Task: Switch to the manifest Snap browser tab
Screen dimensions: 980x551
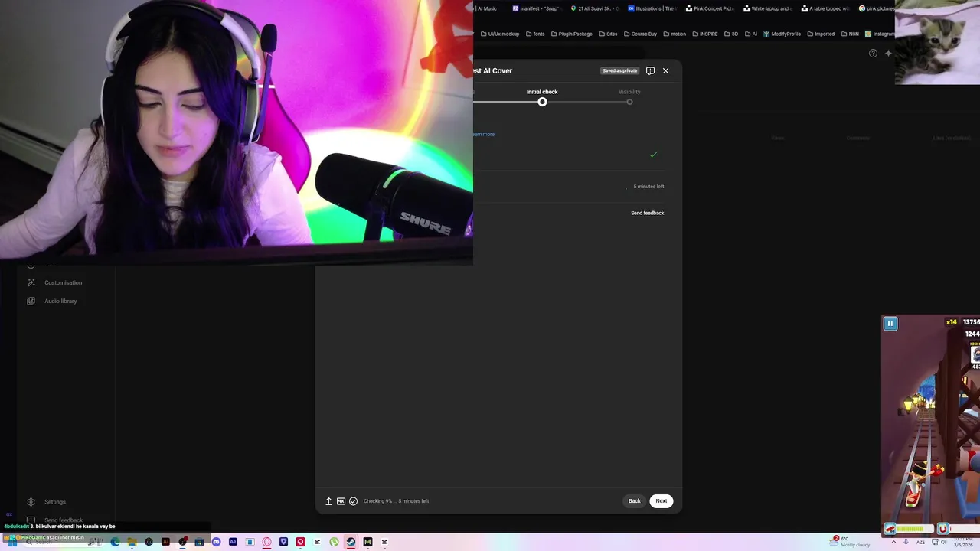Action: point(536,8)
